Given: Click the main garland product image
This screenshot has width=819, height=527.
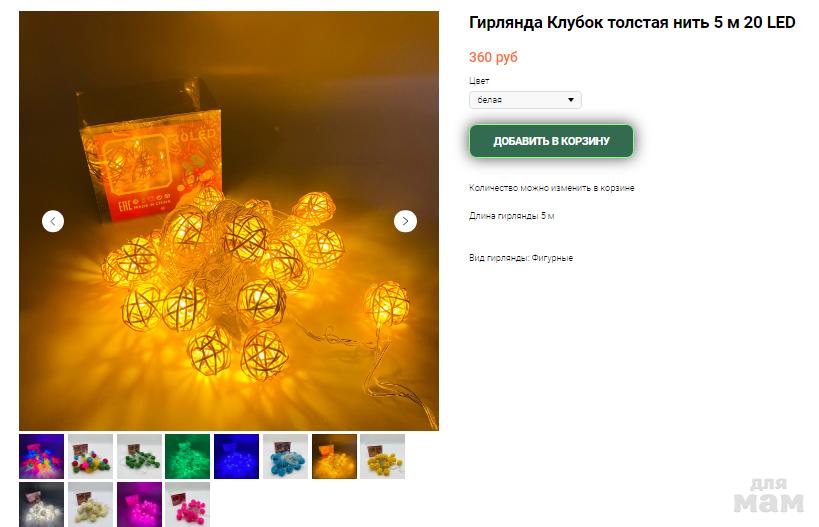Looking at the screenshot, I should click(229, 221).
